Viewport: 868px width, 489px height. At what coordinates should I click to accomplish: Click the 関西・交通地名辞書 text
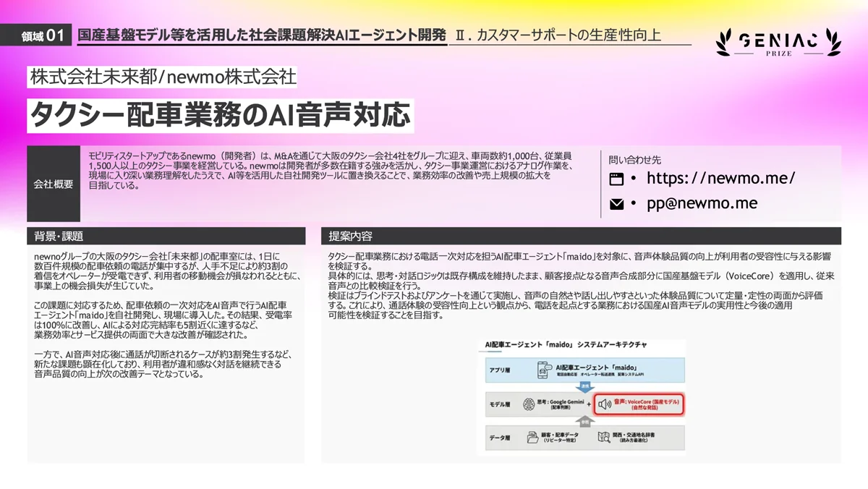(x=633, y=435)
